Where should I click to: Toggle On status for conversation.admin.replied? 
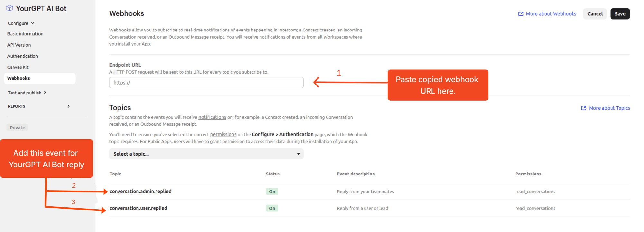click(272, 192)
